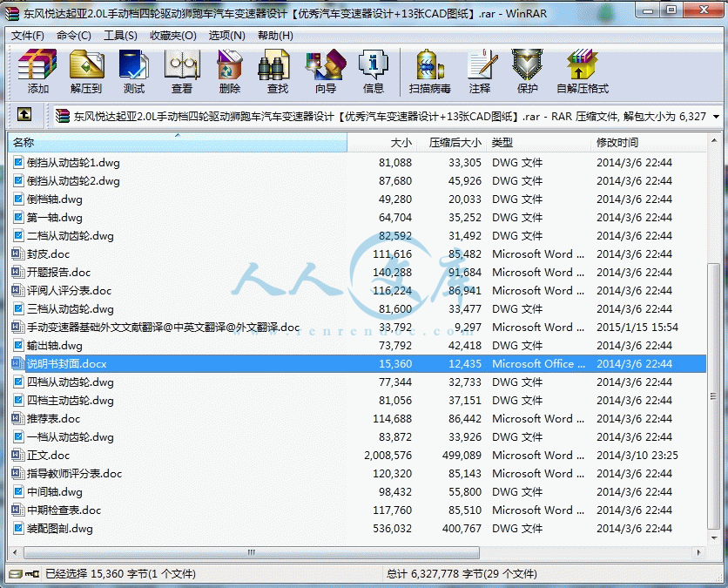The width and height of the screenshot is (728, 588).
Task: Open the 工具(S) menu
Action: pyautogui.click(x=120, y=36)
